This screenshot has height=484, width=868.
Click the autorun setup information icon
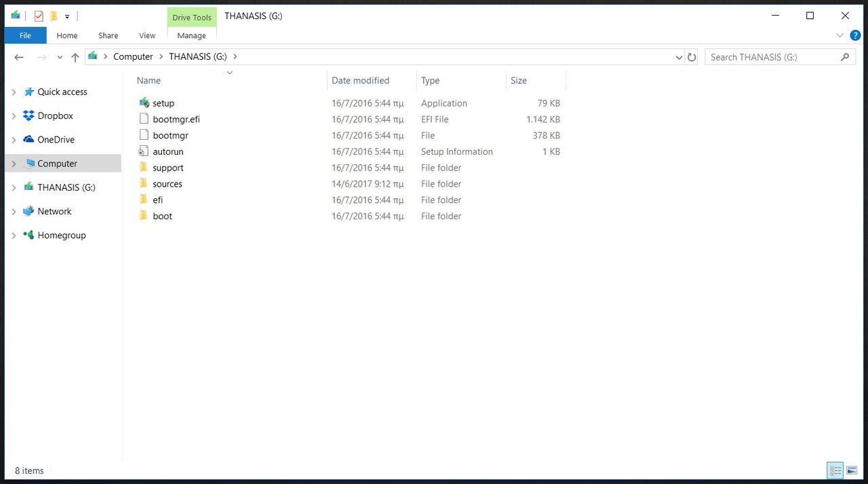(143, 151)
